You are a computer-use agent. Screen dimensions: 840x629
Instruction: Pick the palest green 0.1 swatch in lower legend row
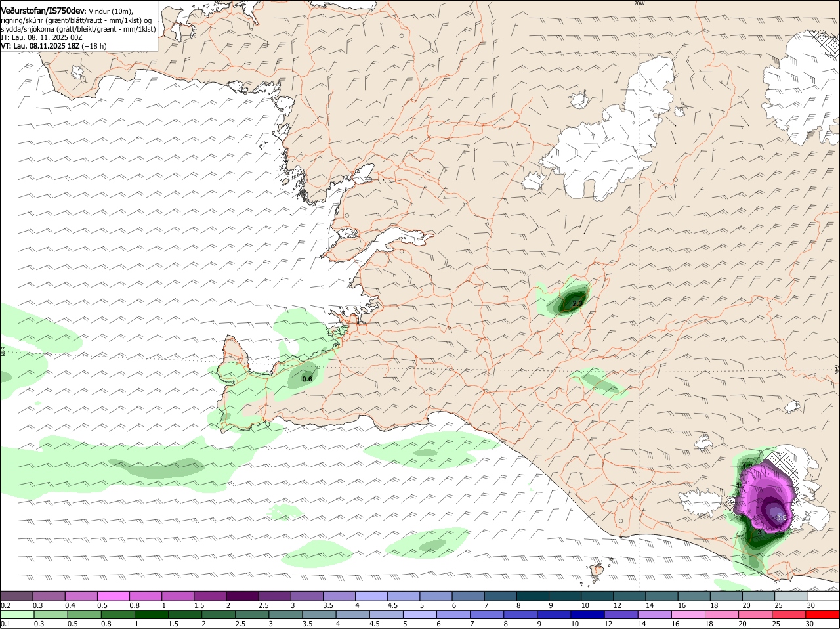[x=17, y=615]
